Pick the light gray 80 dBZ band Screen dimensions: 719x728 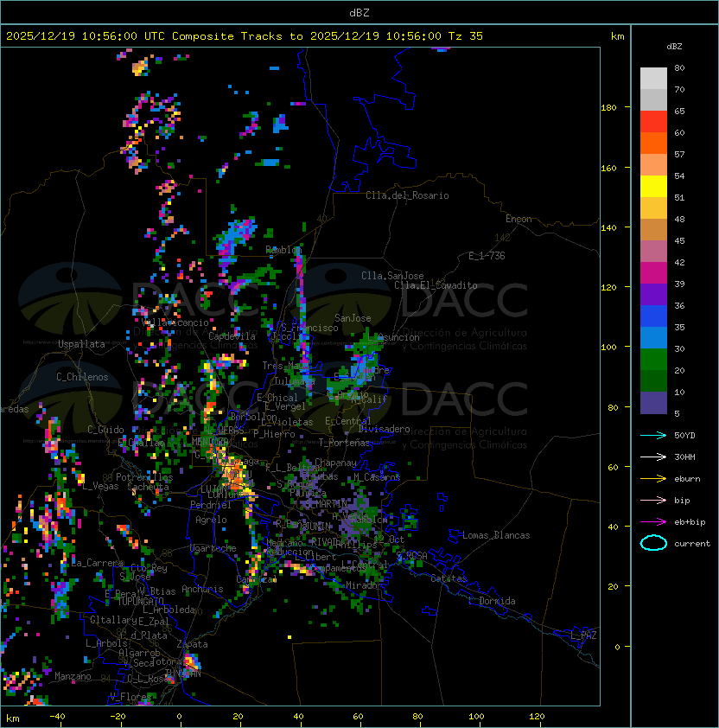coord(653,78)
